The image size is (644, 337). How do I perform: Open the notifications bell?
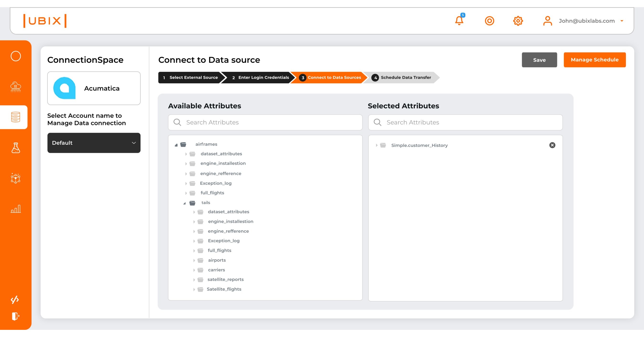click(x=459, y=21)
